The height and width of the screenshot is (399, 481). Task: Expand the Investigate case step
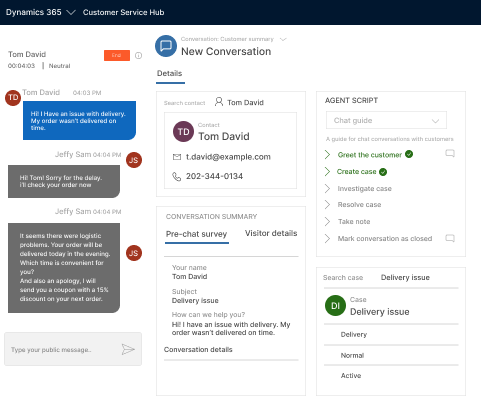327,189
